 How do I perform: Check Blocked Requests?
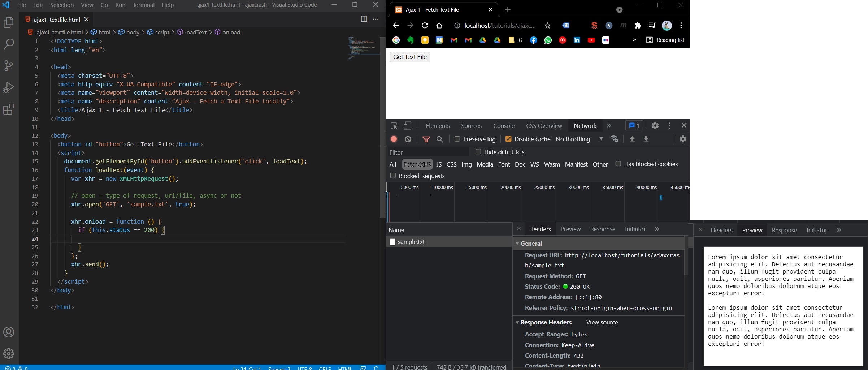coord(393,176)
